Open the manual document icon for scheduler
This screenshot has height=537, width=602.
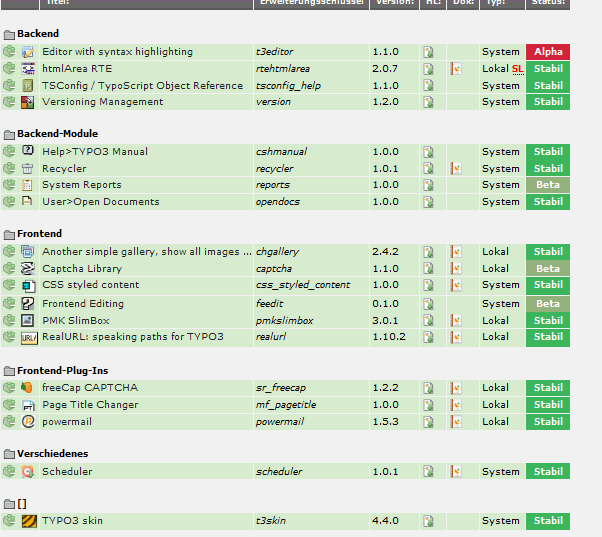point(456,471)
